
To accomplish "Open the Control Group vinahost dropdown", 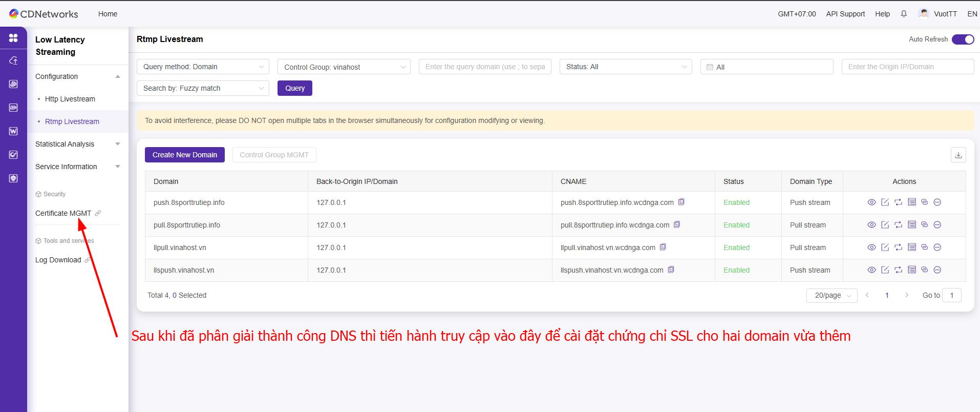I will point(344,67).
